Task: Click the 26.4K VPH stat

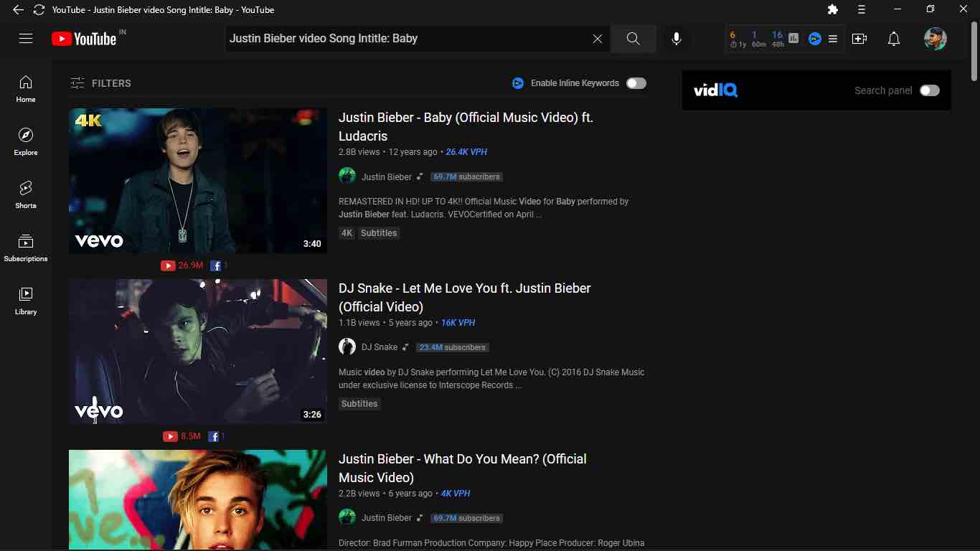Action: 466,152
